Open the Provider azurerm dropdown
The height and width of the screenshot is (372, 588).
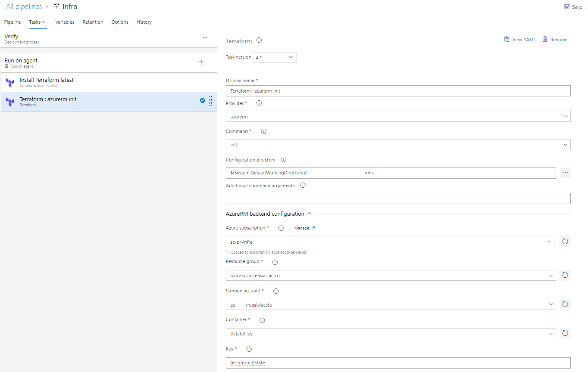click(398, 116)
